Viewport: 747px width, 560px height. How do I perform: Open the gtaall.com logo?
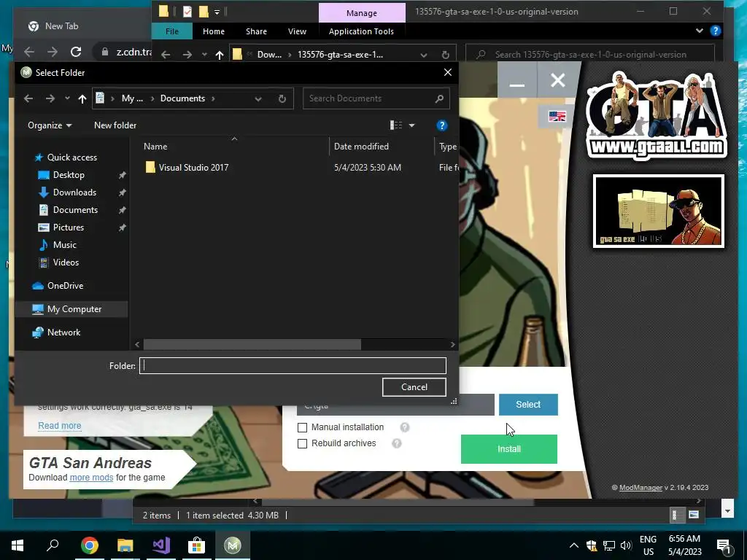click(656, 116)
